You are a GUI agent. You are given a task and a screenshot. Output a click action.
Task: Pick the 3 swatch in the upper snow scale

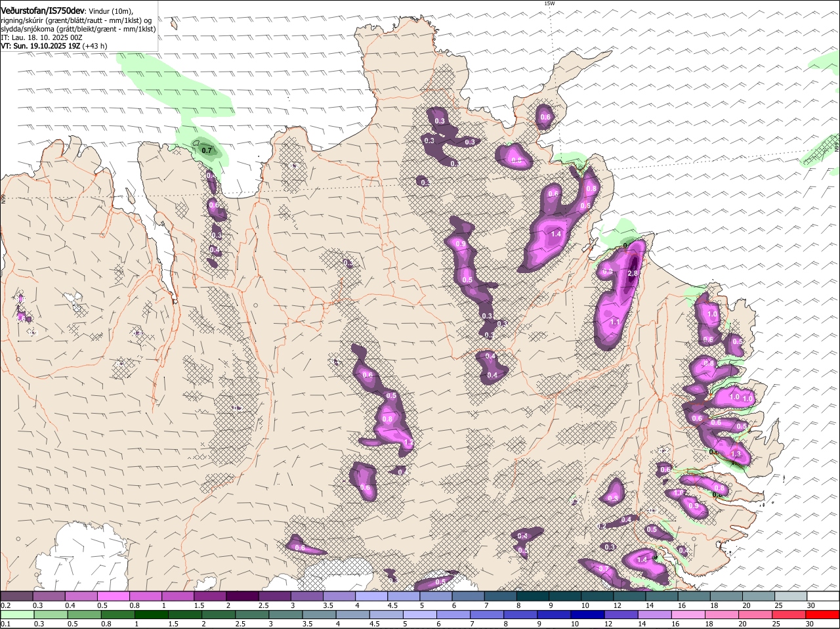pyautogui.click(x=306, y=596)
